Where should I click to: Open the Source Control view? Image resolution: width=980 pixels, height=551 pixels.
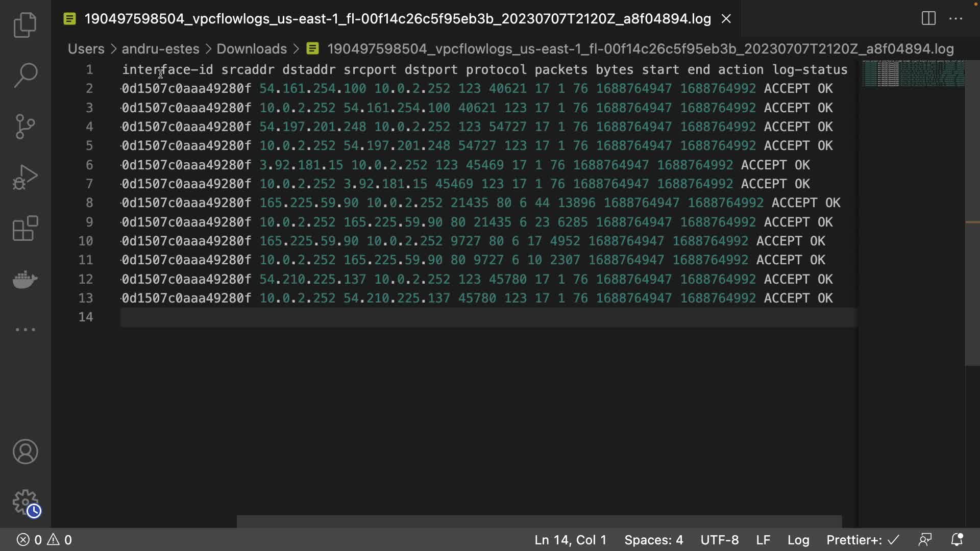point(25,127)
